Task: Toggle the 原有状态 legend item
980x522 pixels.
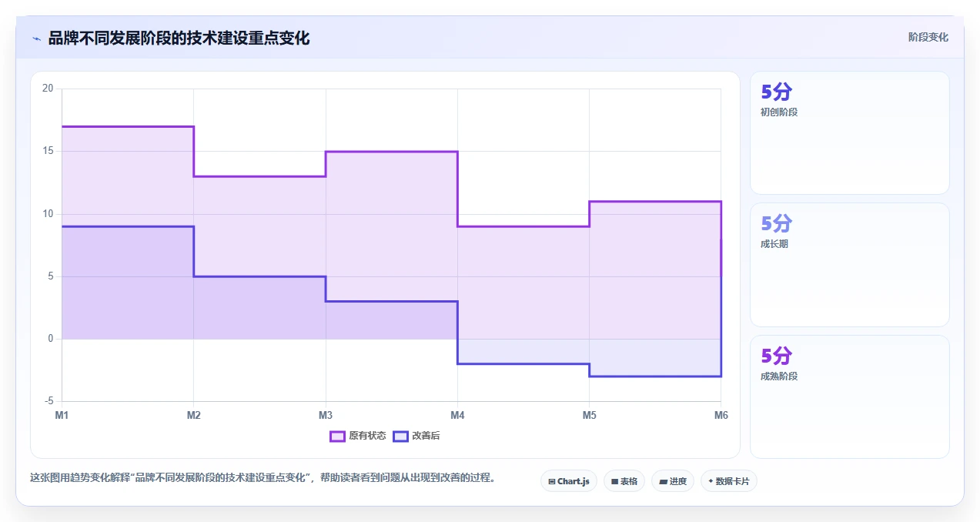Action: click(358, 436)
